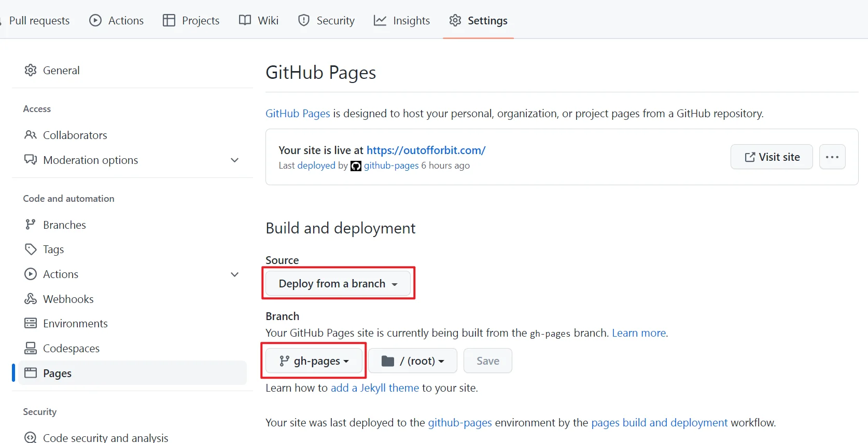Open the Actions repository tab

(x=117, y=20)
